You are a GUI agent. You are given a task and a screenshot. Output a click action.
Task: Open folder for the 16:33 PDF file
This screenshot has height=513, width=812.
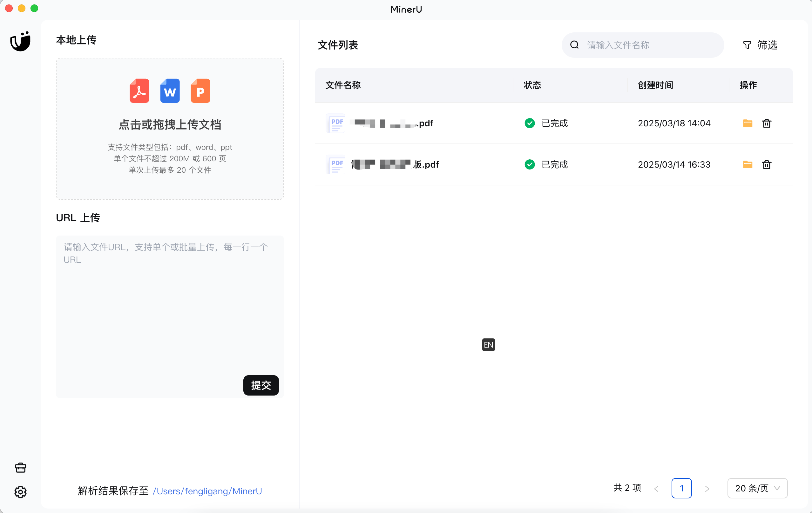(747, 164)
